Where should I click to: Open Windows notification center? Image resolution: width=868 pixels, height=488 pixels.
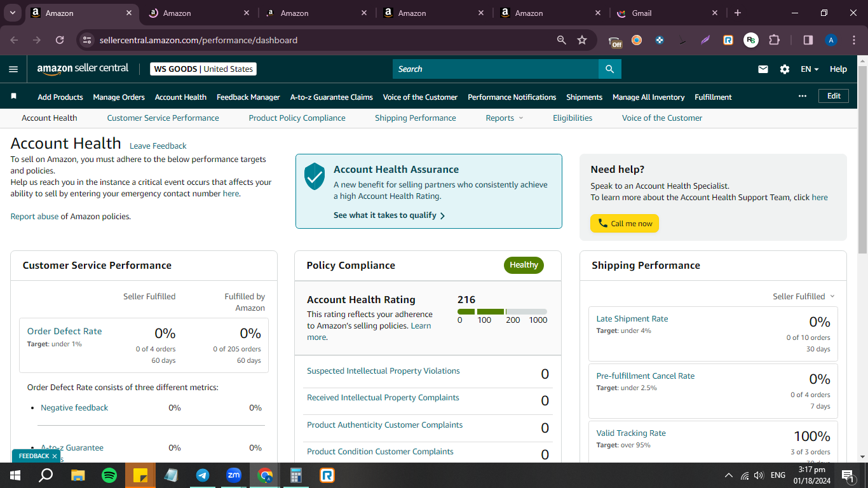847,475
